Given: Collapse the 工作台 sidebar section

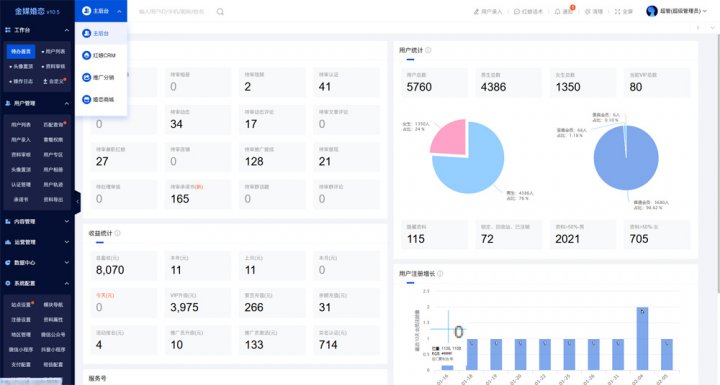Looking at the screenshot, I should tap(37, 30).
